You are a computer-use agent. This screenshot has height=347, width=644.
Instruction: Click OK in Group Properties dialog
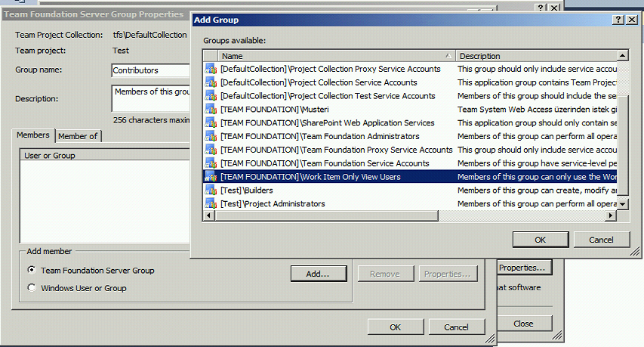click(x=395, y=327)
